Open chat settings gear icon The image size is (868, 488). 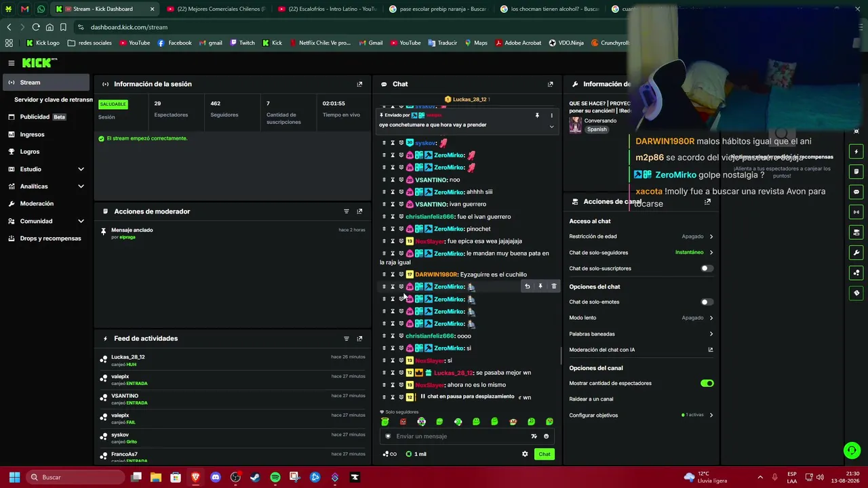[x=525, y=454]
